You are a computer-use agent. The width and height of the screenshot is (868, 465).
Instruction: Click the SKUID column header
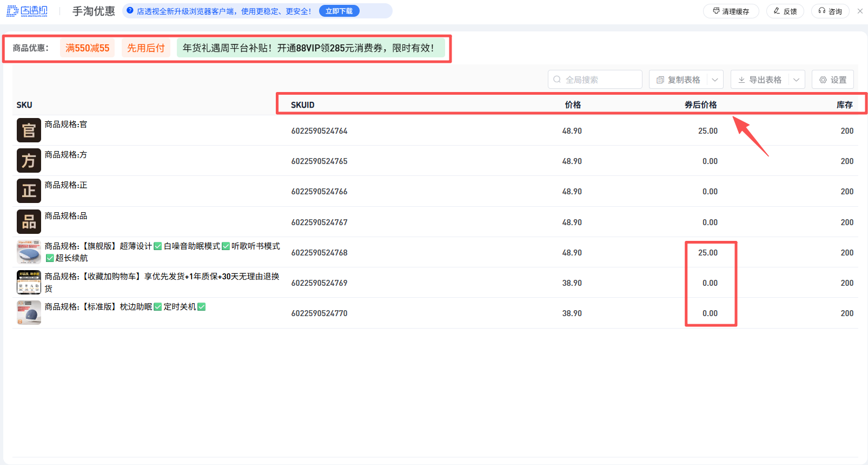coord(302,104)
